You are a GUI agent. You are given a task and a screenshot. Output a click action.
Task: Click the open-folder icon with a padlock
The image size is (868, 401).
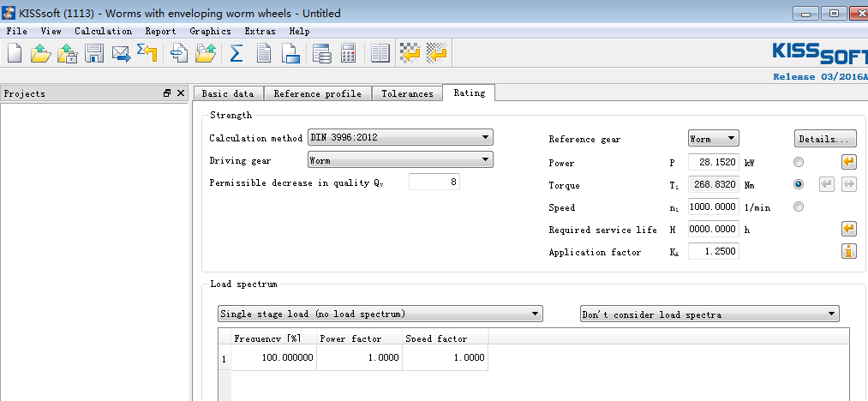(x=68, y=54)
